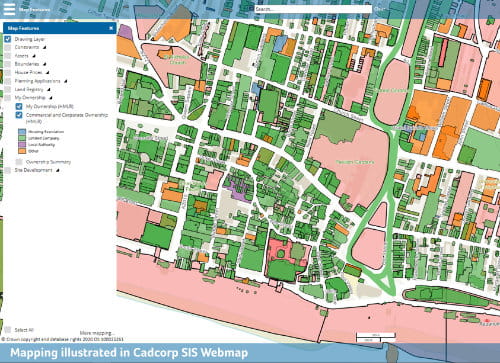
Task: Collapse the My Ownership group arrow
Action: [51, 98]
